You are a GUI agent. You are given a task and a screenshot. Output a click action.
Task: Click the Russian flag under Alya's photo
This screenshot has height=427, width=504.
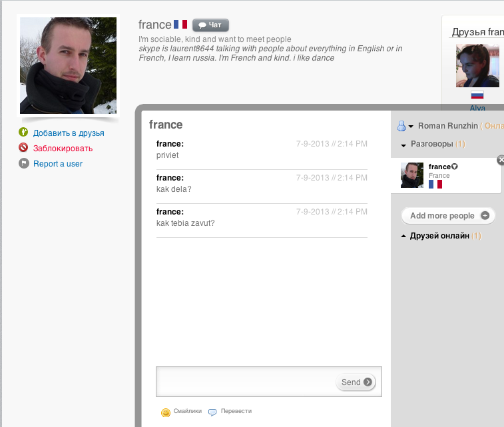pos(477,95)
